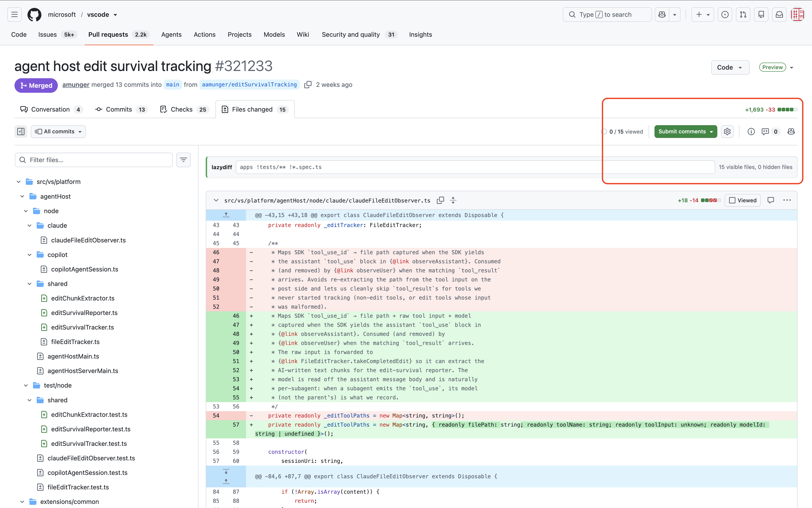Collapse the copilot folder
This screenshot has height=508, width=812.
29,255
